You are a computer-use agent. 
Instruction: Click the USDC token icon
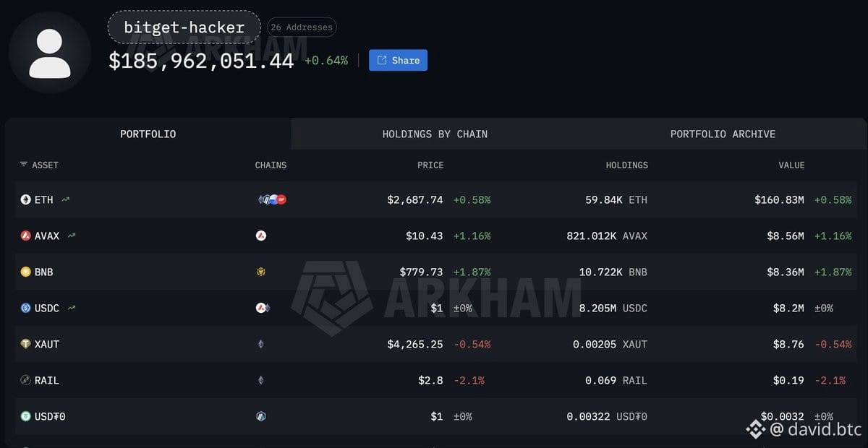tap(26, 308)
